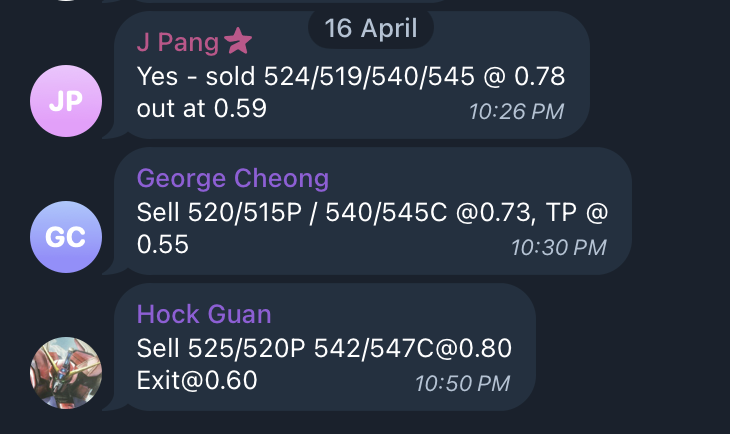The image size is (730, 434).
Task: Click the 10:50 PM message timestamp
Action: pyautogui.click(x=462, y=383)
